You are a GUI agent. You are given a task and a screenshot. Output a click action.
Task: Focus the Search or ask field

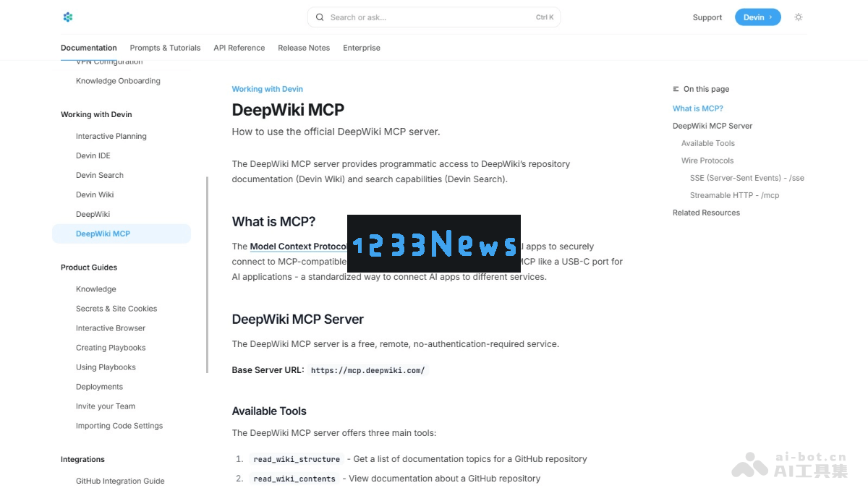(x=434, y=17)
